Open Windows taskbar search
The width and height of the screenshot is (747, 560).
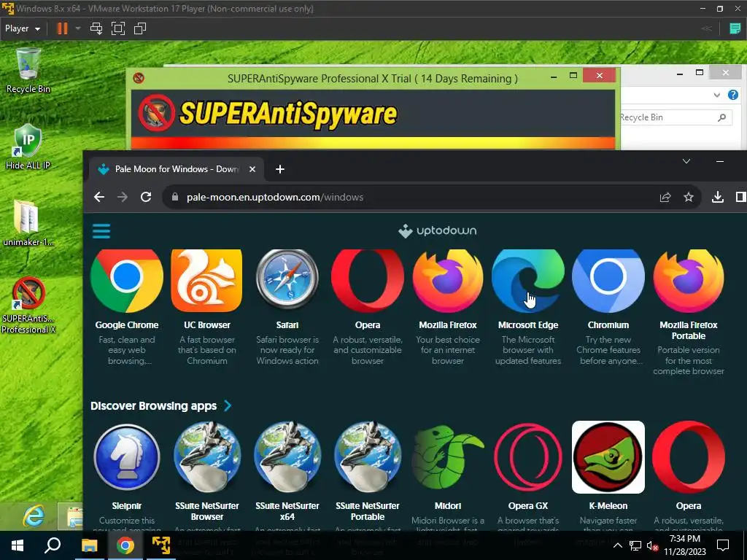(53, 545)
